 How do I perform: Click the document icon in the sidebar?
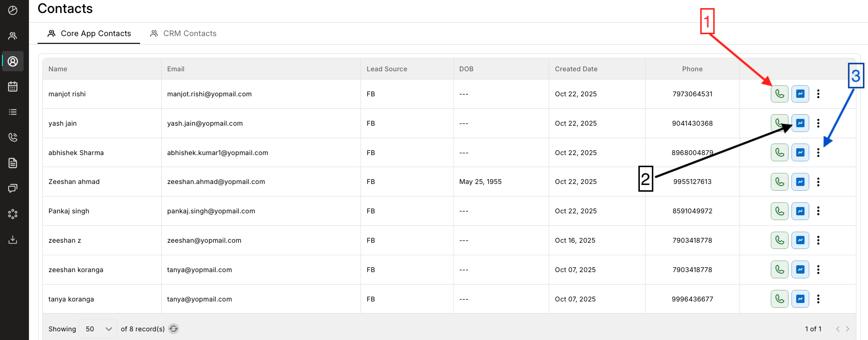coord(13,163)
